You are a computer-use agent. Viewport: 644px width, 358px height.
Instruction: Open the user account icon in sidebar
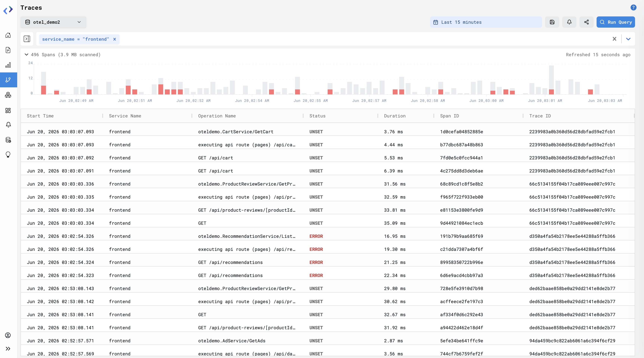(8, 335)
